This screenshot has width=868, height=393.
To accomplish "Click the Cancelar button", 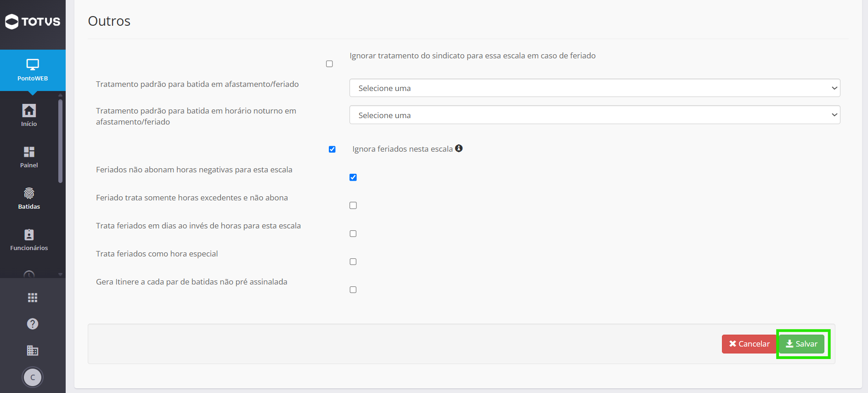I will pyautogui.click(x=749, y=344).
